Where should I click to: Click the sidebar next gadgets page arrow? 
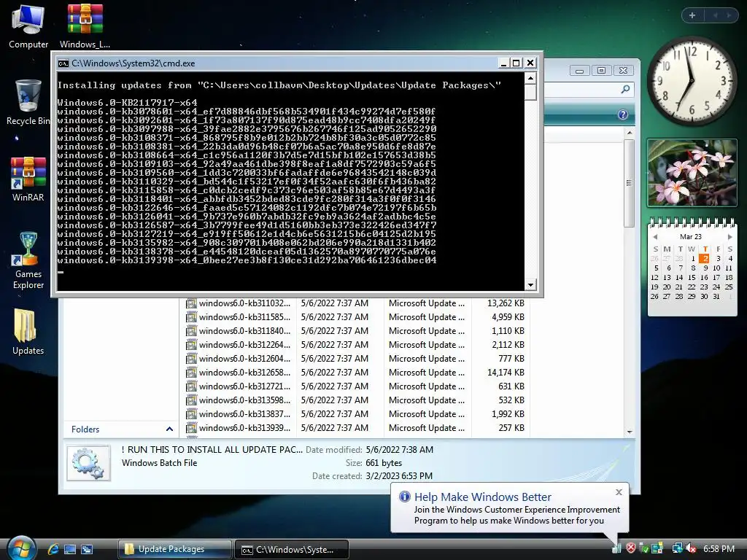729,15
